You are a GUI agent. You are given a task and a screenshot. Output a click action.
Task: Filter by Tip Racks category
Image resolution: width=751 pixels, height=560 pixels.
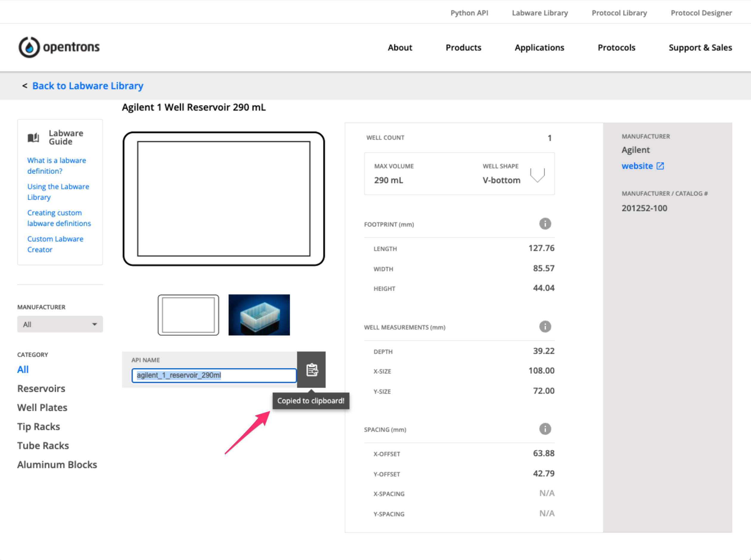39,426
